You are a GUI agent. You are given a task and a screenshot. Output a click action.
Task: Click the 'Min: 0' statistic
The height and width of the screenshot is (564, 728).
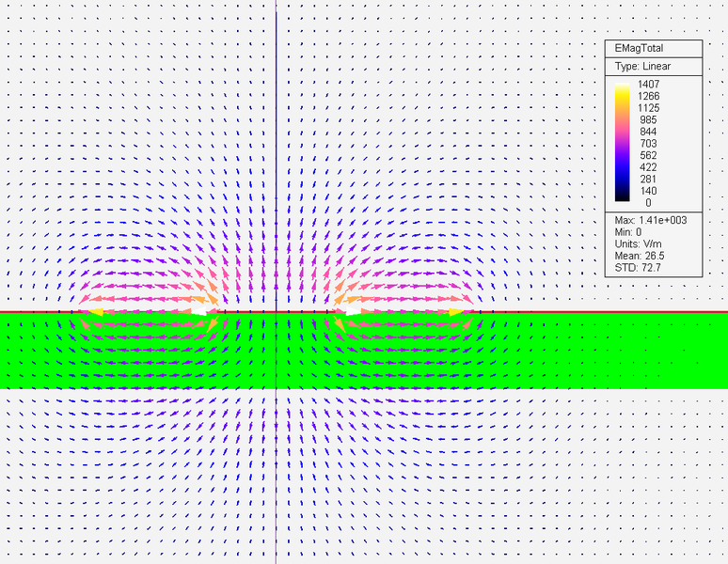[x=627, y=232]
